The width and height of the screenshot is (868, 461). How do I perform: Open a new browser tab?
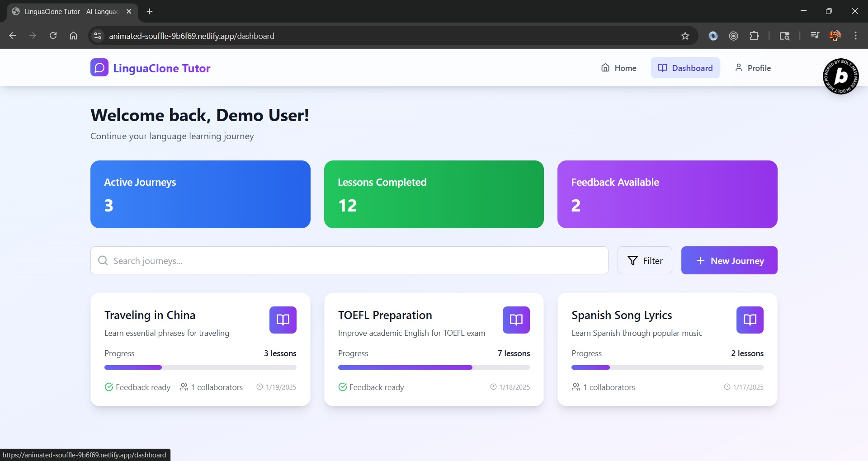(150, 11)
